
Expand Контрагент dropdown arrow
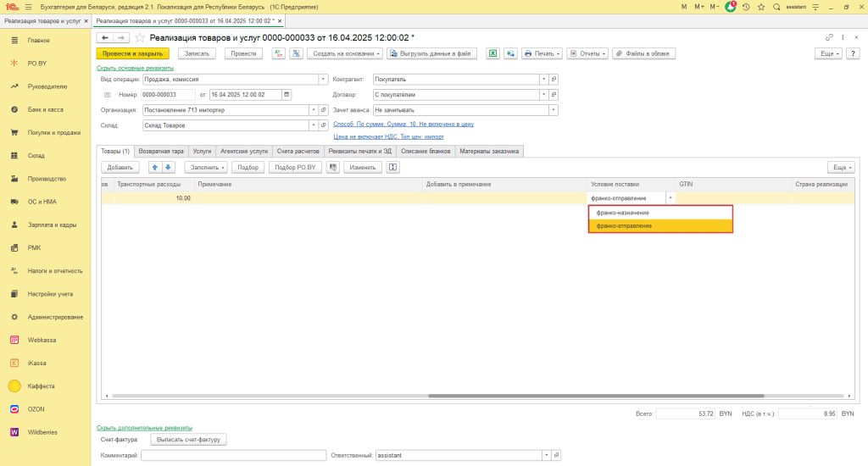[543, 79]
